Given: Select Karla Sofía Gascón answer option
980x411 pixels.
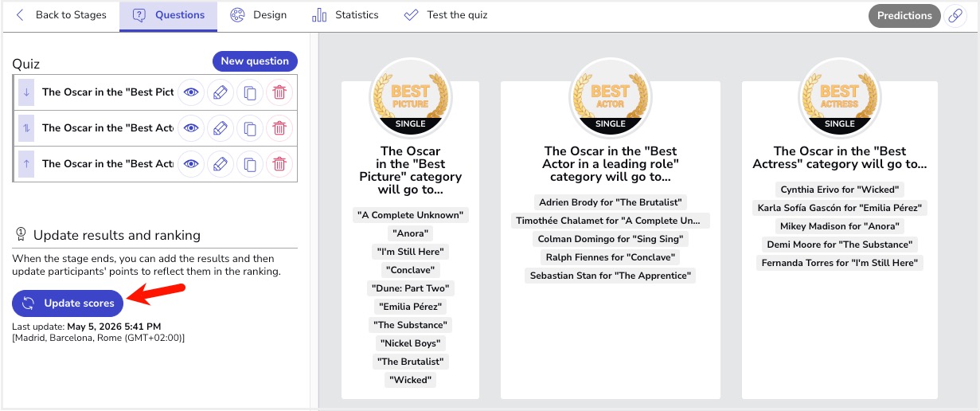Looking at the screenshot, I should [840, 208].
